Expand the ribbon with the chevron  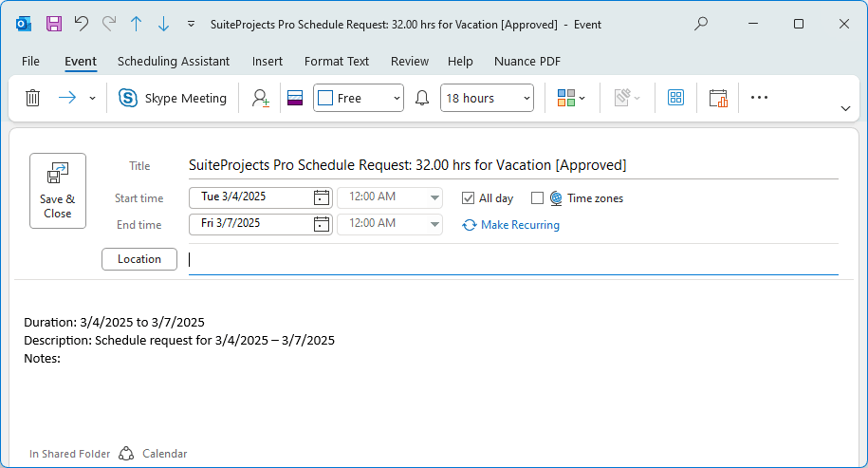coord(845,108)
